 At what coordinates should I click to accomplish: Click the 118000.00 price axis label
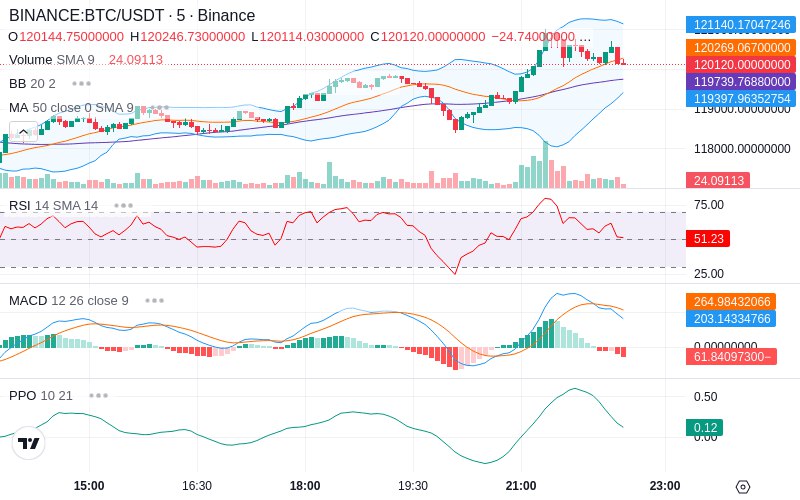[742, 149]
